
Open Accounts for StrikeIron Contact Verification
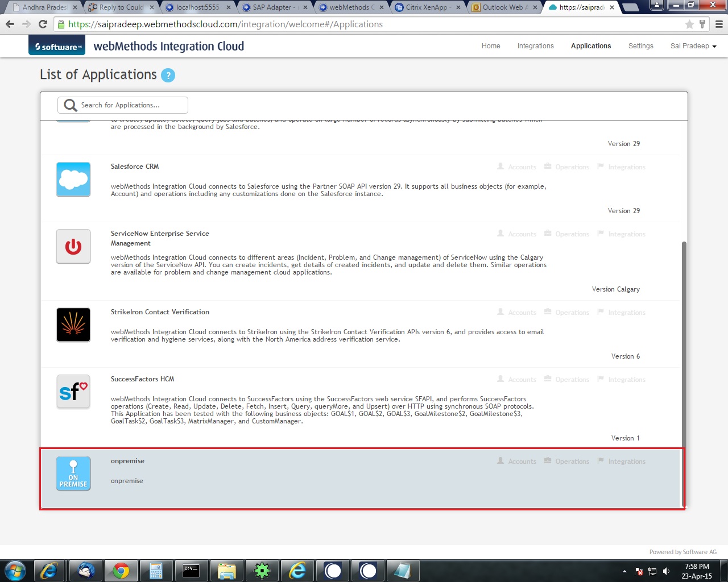pyautogui.click(x=516, y=313)
